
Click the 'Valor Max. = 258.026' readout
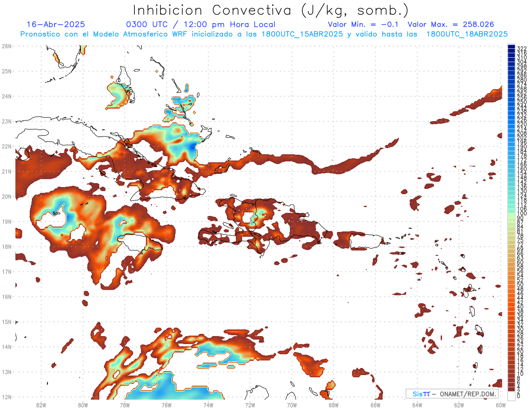click(x=451, y=25)
